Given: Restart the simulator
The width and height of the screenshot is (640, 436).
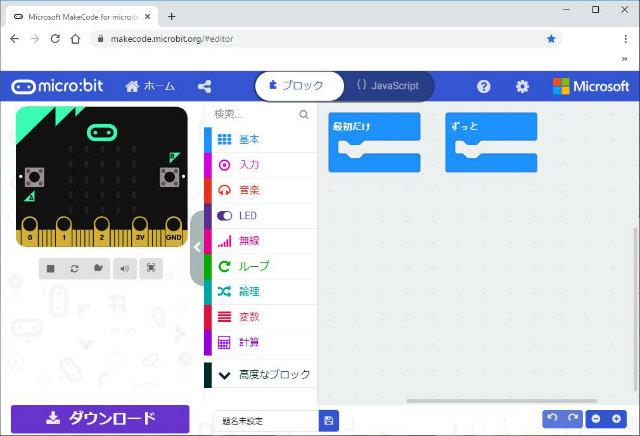Looking at the screenshot, I should (x=74, y=268).
